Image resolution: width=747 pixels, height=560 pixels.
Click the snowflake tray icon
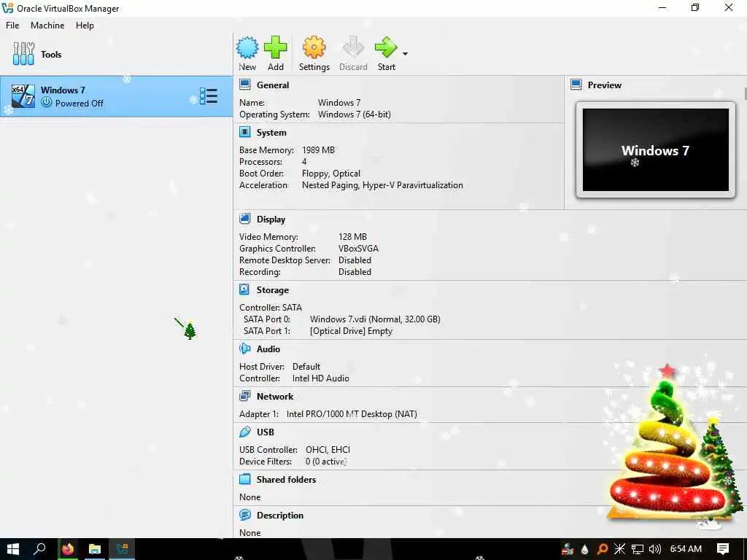619,549
